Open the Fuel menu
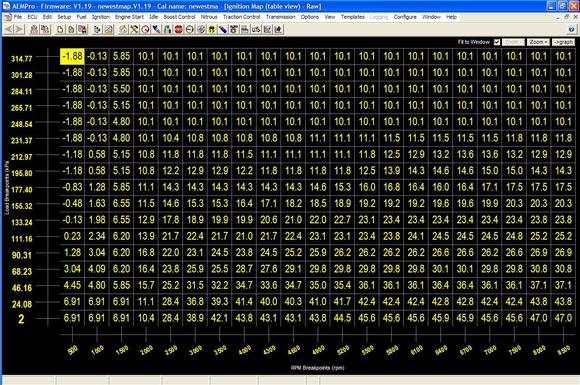The image size is (580, 385). pyautogui.click(x=81, y=17)
